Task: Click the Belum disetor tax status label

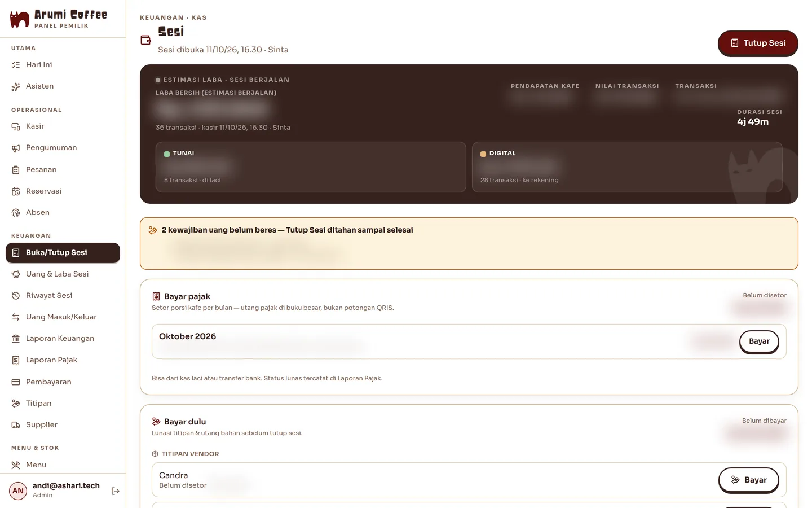Action: pyautogui.click(x=765, y=295)
